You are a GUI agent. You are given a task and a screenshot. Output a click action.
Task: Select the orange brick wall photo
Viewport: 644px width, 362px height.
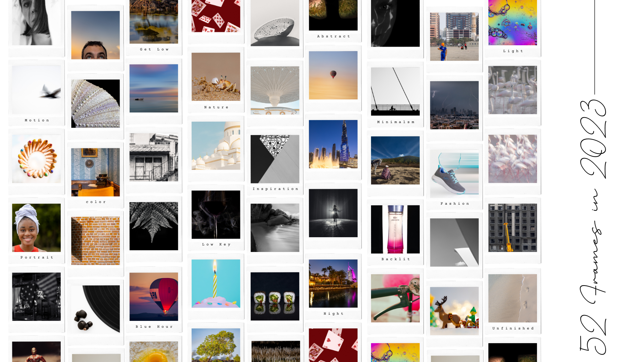click(x=95, y=241)
